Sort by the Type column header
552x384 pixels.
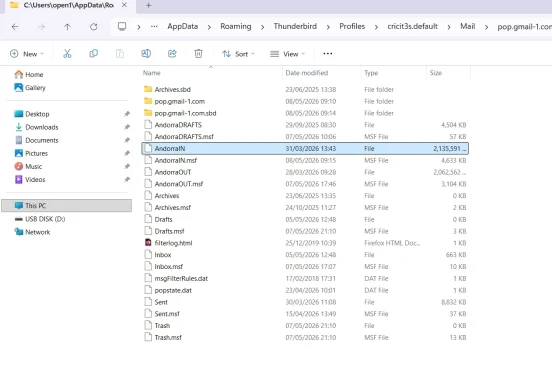[371, 73]
